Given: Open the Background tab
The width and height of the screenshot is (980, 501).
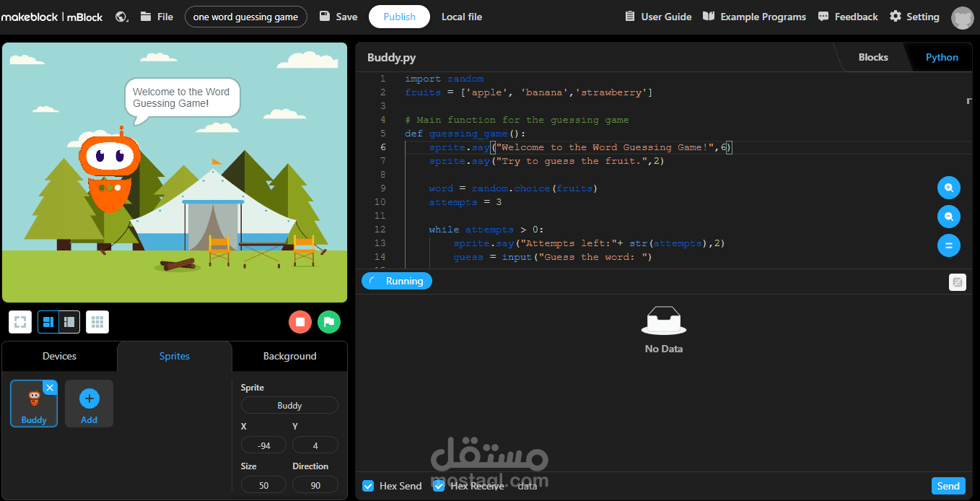Looking at the screenshot, I should [289, 356].
